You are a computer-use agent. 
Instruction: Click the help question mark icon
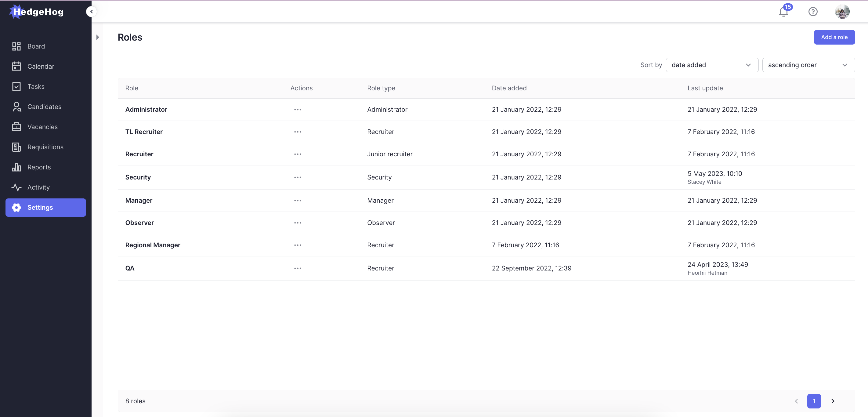coord(813,12)
